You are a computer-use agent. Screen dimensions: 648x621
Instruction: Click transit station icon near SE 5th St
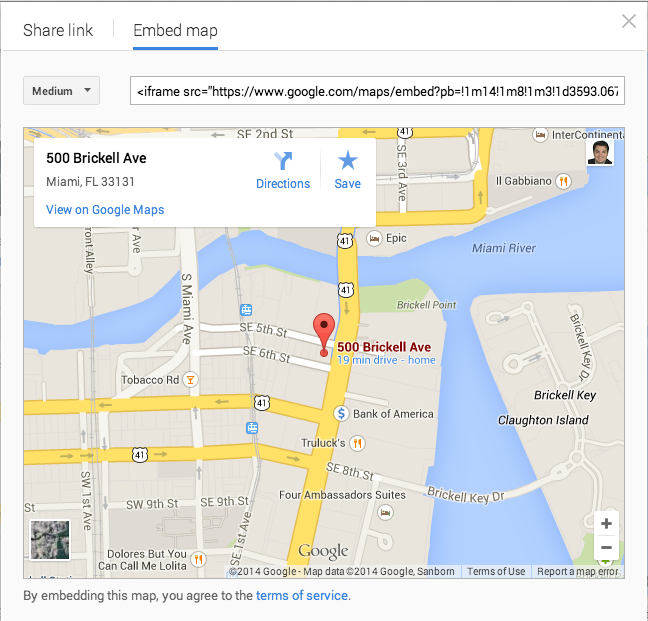246,309
